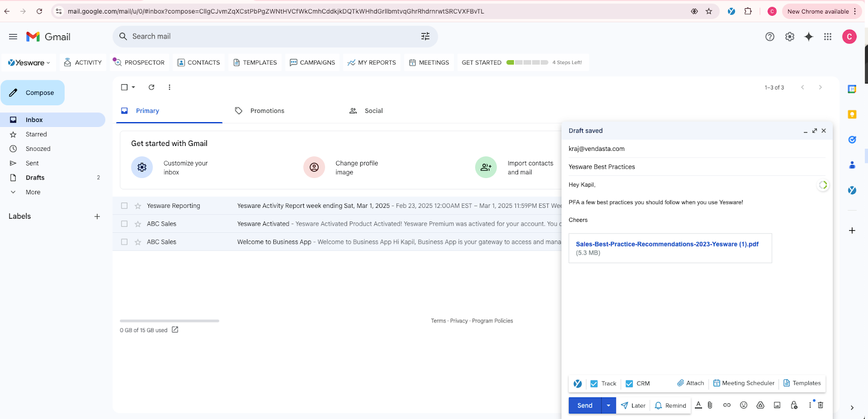Show side panel chevron at bottom right
The height and width of the screenshot is (419, 868).
[852, 408]
